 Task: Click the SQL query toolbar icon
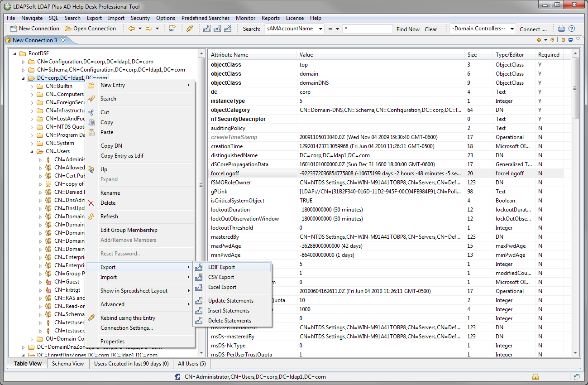172,29
